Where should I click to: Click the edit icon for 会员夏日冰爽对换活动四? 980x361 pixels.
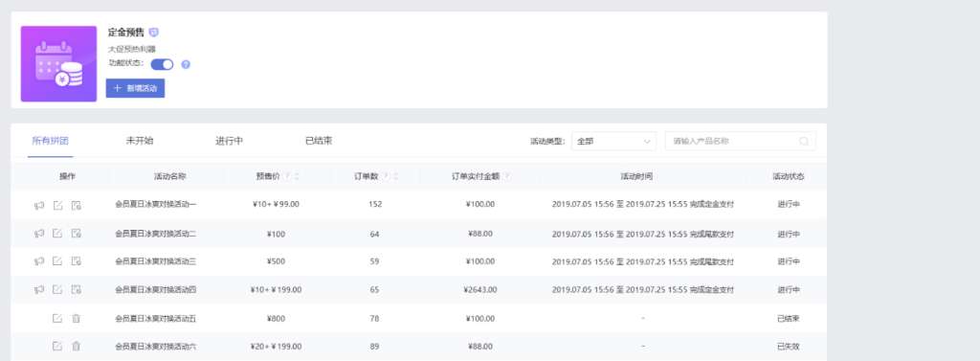pos(57,290)
